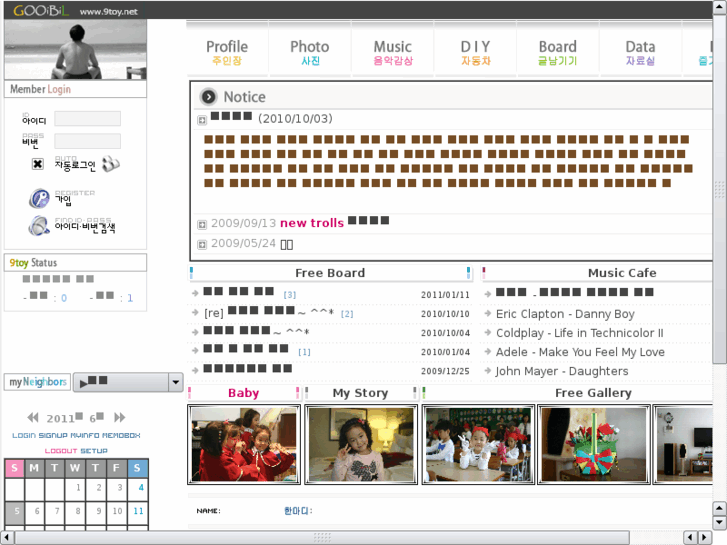Screen dimensions: 727x545
Task: Expand the 2009/05/24 notice entry
Action: coord(202,244)
